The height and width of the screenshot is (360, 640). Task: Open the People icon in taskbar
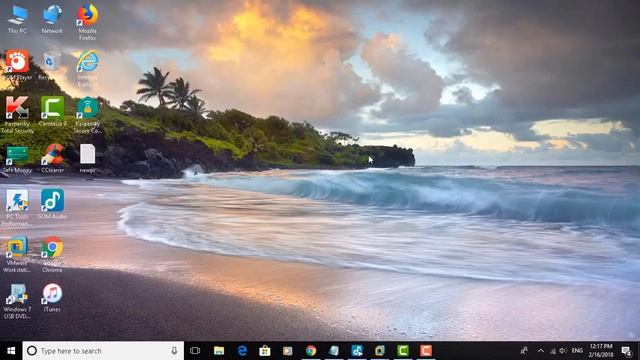tap(524, 351)
